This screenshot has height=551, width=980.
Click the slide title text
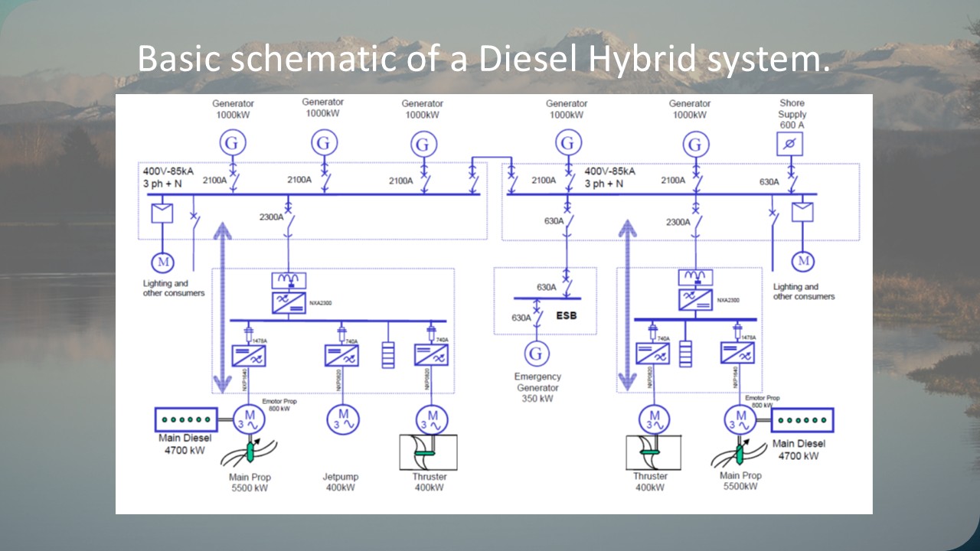coord(483,59)
